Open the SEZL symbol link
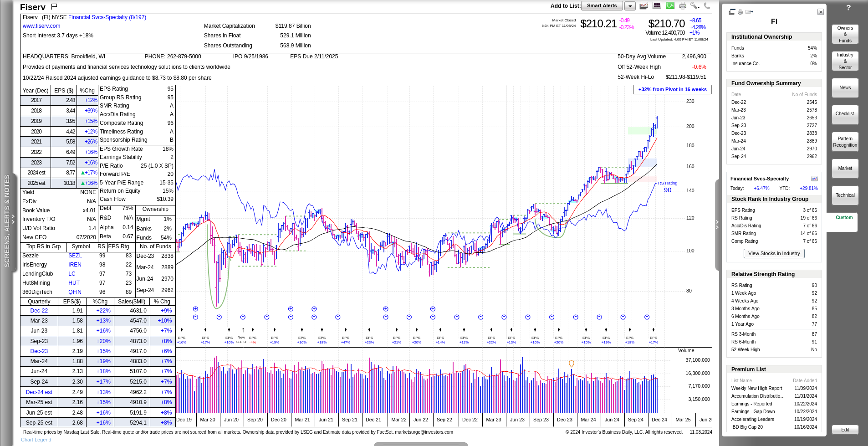 [75, 256]
